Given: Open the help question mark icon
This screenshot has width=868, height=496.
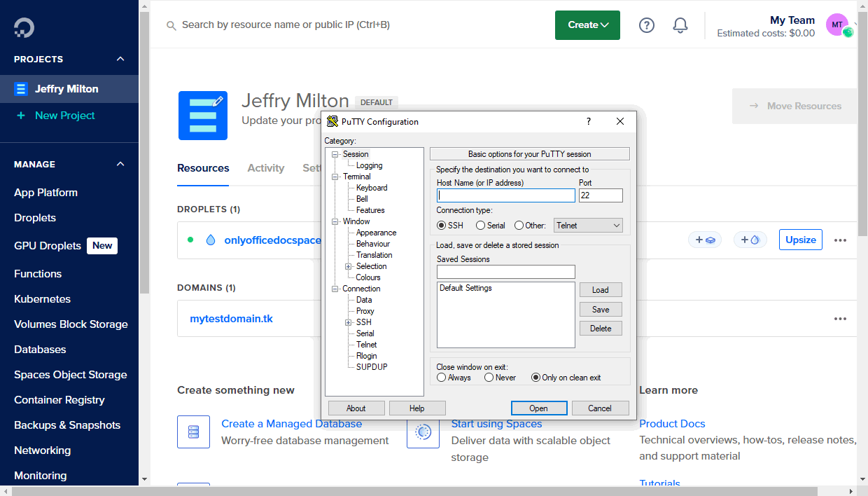Looking at the screenshot, I should 647,25.
